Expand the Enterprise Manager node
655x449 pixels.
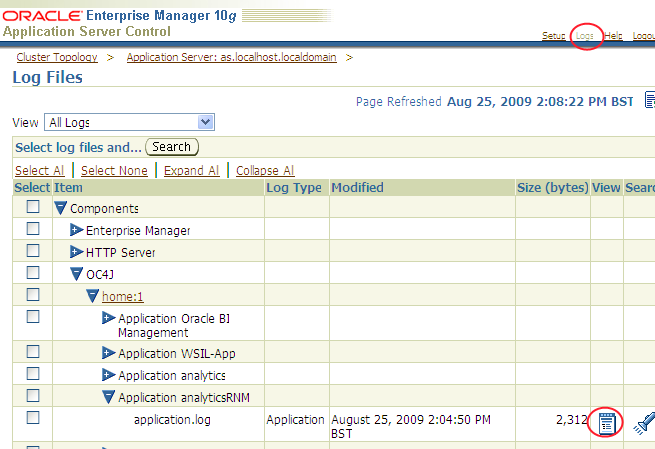(76, 230)
